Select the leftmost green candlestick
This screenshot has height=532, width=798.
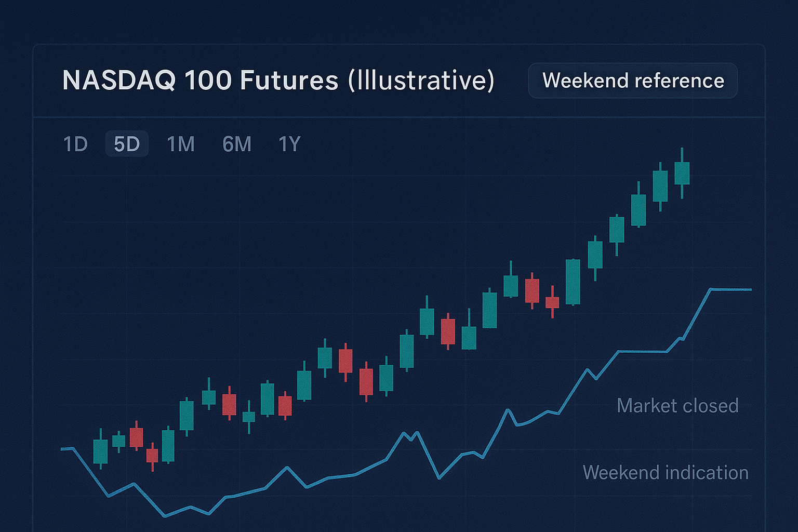100,451
